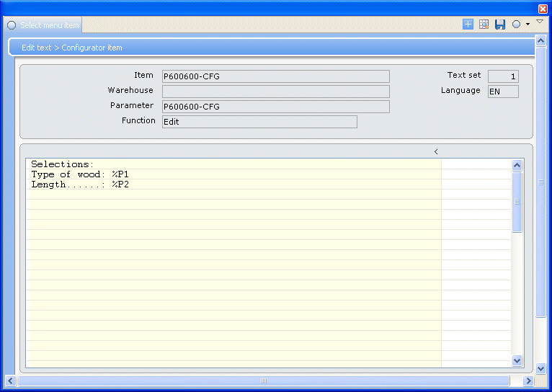Close the window with red X button
This screenshot has width=552, height=392.
[x=543, y=9]
